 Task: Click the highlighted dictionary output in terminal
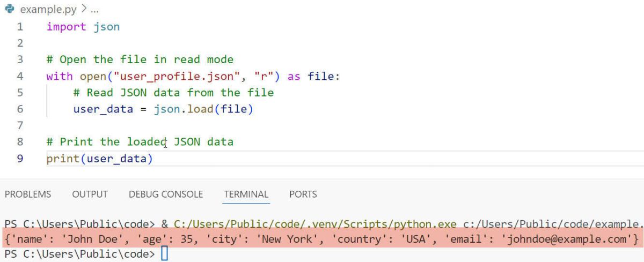coord(322,238)
